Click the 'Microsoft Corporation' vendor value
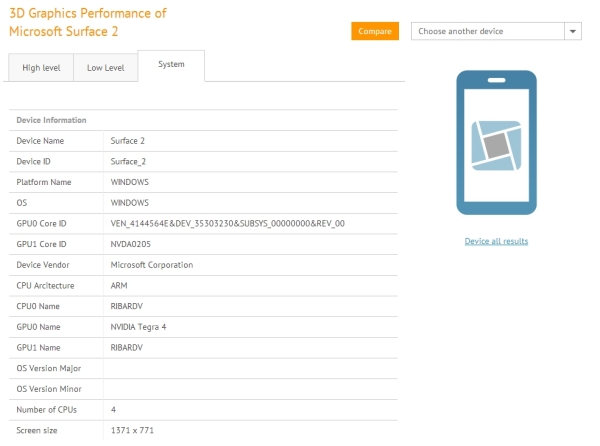The height and width of the screenshot is (446, 600). (152, 265)
